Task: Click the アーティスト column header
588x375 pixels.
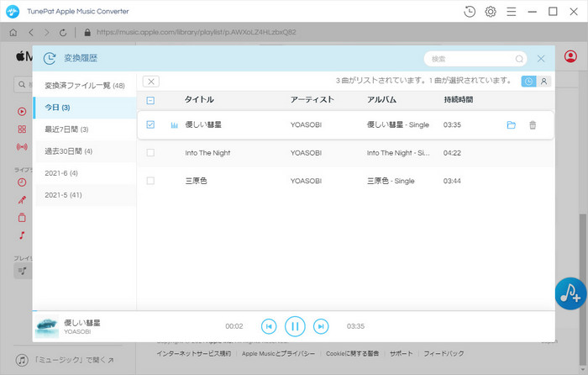Action: click(x=312, y=99)
